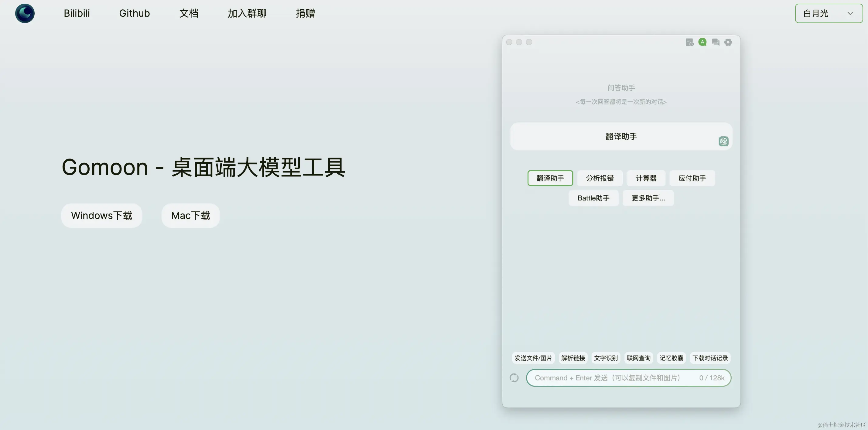Viewport: 868px width, 430px height.
Task: Select the 翻译助手 assistant chip
Action: coord(550,178)
